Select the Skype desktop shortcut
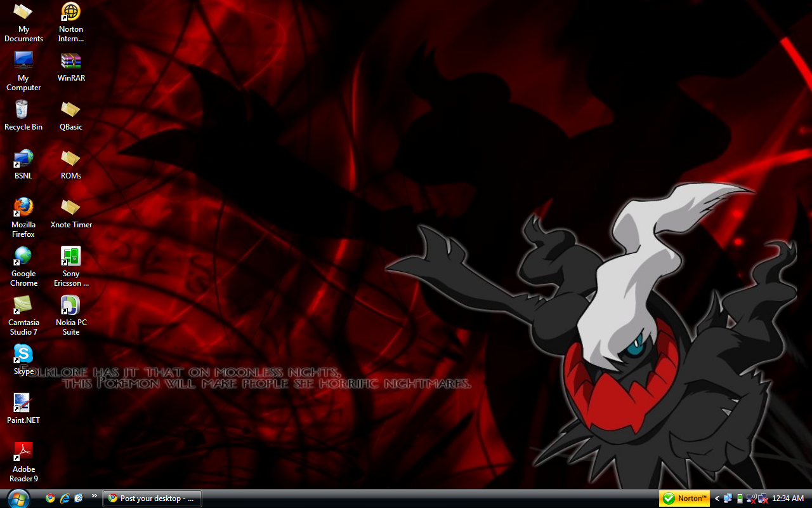 [x=23, y=354]
